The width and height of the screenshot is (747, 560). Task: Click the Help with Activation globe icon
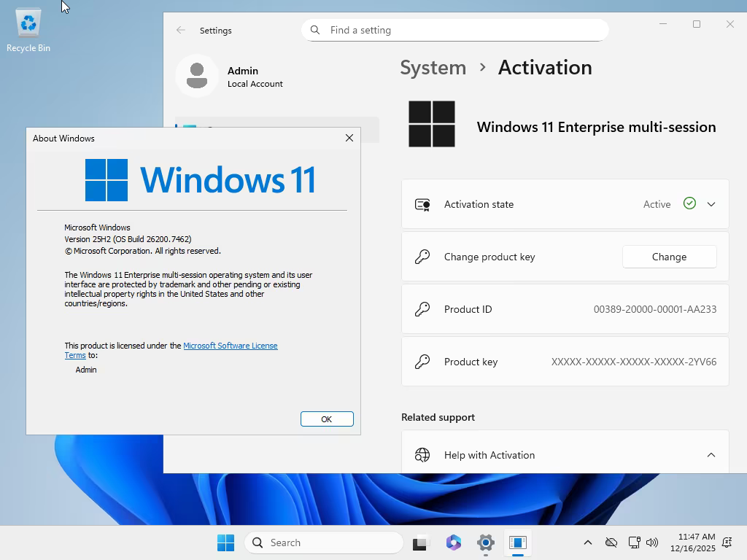(x=422, y=455)
